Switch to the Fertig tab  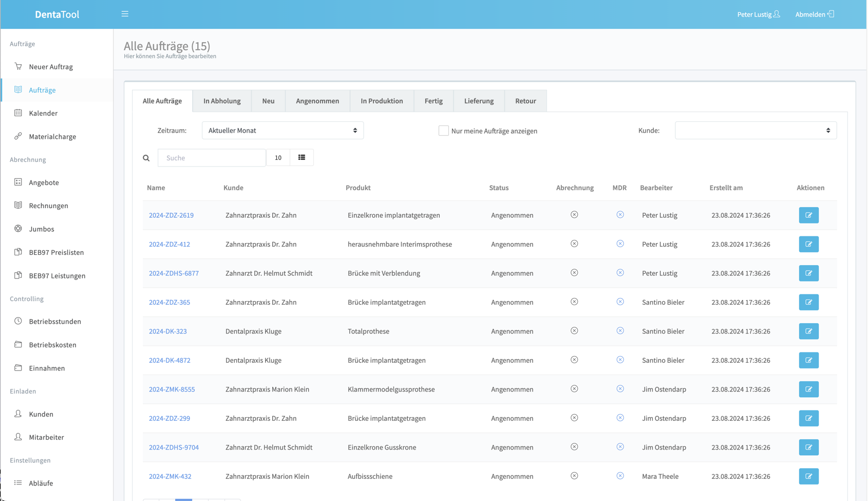(x=433, y=101)
